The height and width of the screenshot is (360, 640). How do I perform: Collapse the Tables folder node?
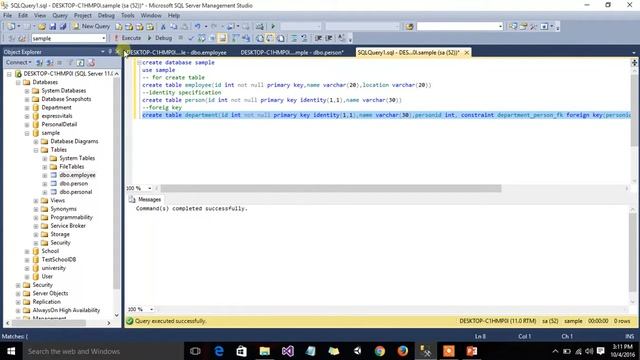(x=36, y=150)
